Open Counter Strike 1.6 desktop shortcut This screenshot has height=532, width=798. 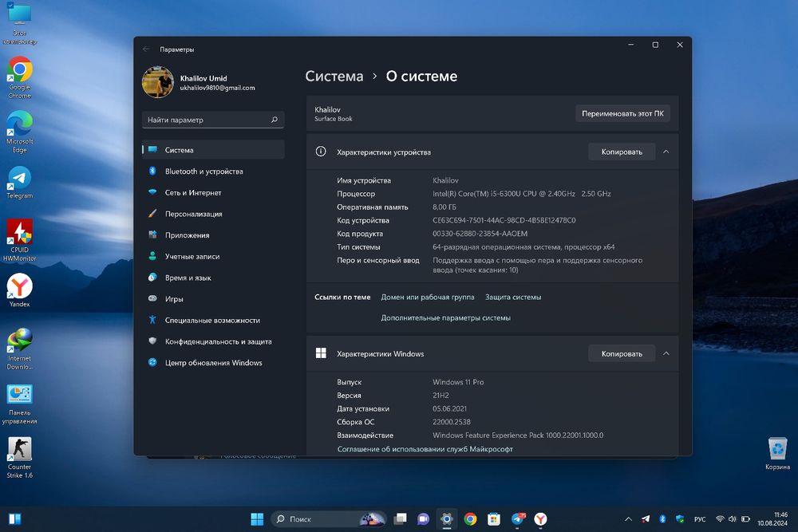point(19,458)
